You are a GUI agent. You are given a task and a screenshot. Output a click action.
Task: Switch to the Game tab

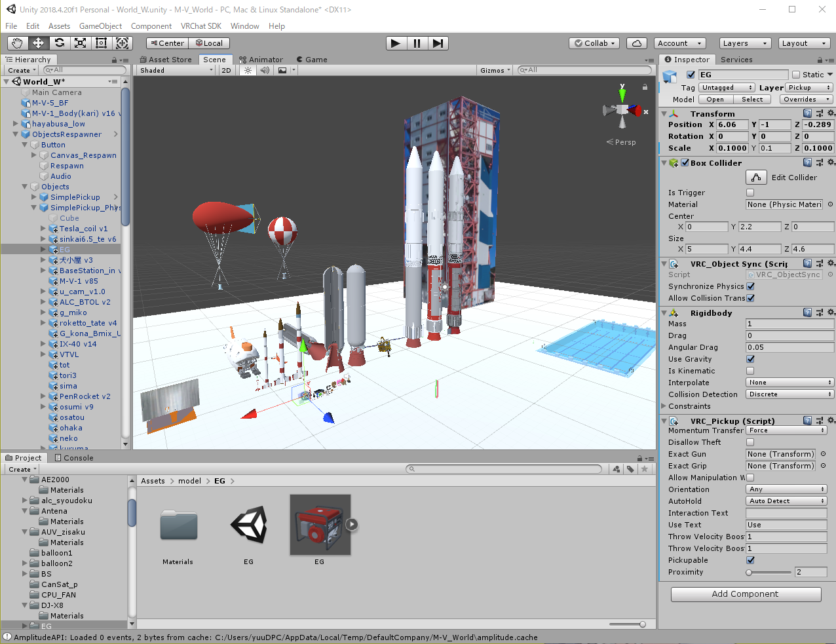312,60
